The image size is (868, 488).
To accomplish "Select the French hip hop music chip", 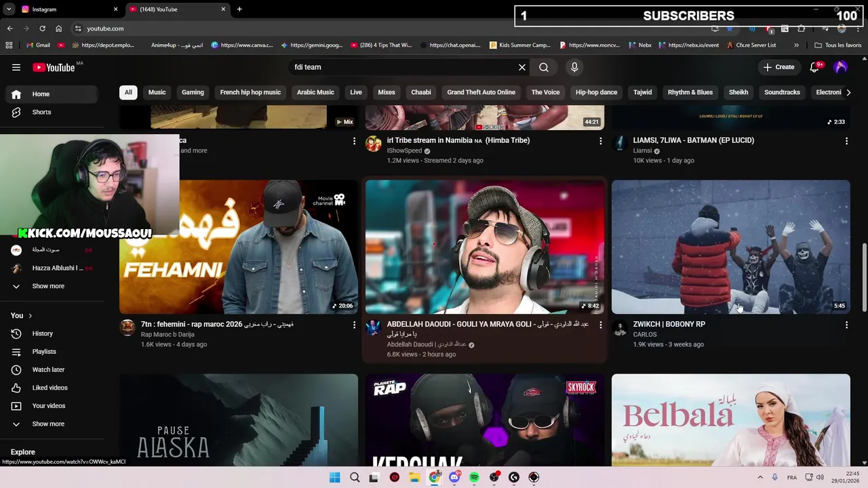I will point(250,92).
